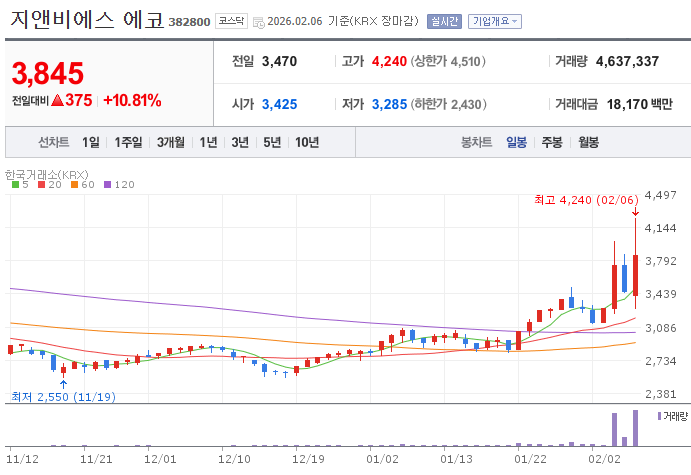Image resolution: width=691 pixels, height=475 pixels.
Task: Click the +10.81% change rate
Action: [x=132, y=100]
